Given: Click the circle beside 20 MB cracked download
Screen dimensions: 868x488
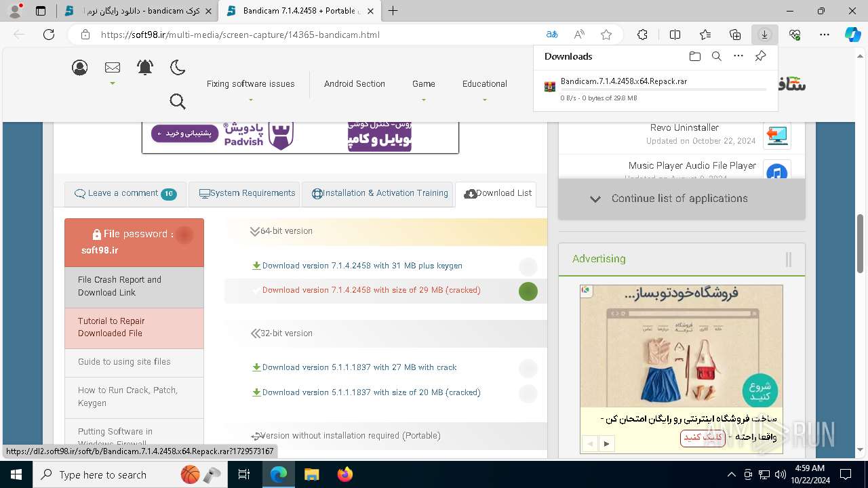Looking at the screenshot, I should pyautogui.click(x=528, y=394).
